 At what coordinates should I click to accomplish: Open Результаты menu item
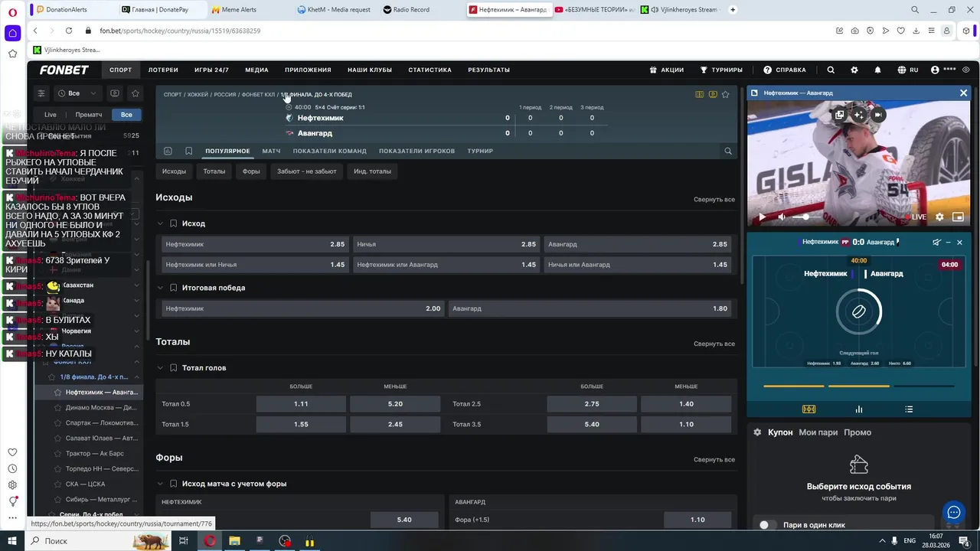[x=488, y=70]
